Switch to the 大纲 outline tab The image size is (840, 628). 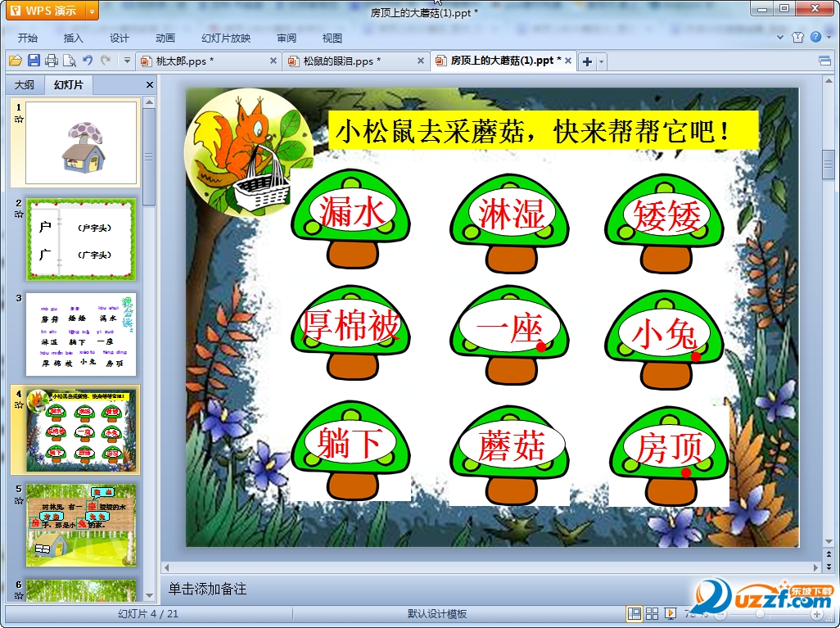tap(24, 84)
